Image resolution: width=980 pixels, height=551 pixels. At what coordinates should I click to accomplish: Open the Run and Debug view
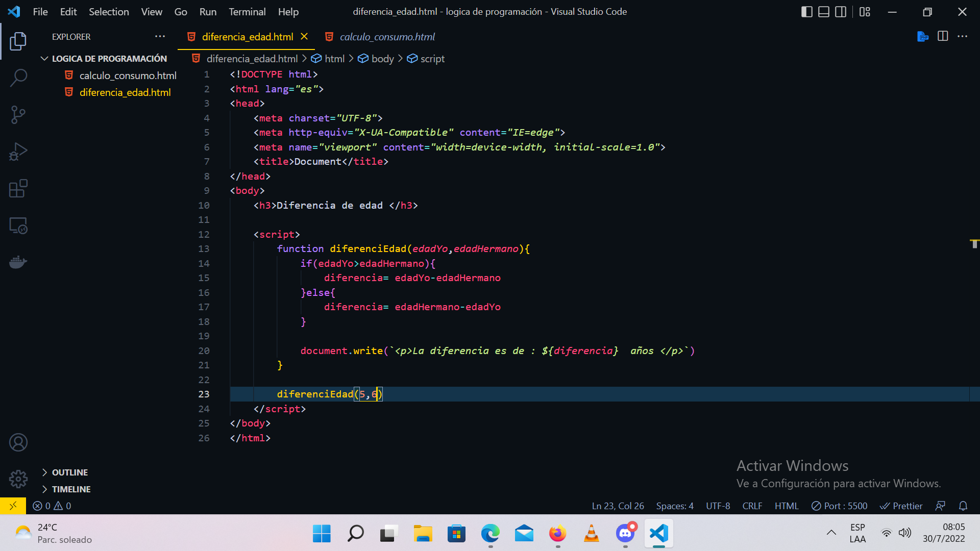coord(18,152)
